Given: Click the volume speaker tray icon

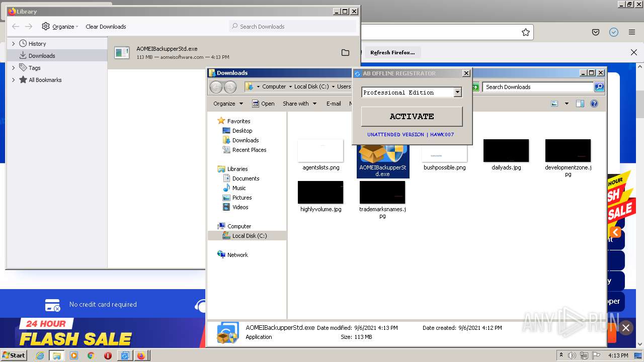Looking at the screenshot, I should click(573, 355).
